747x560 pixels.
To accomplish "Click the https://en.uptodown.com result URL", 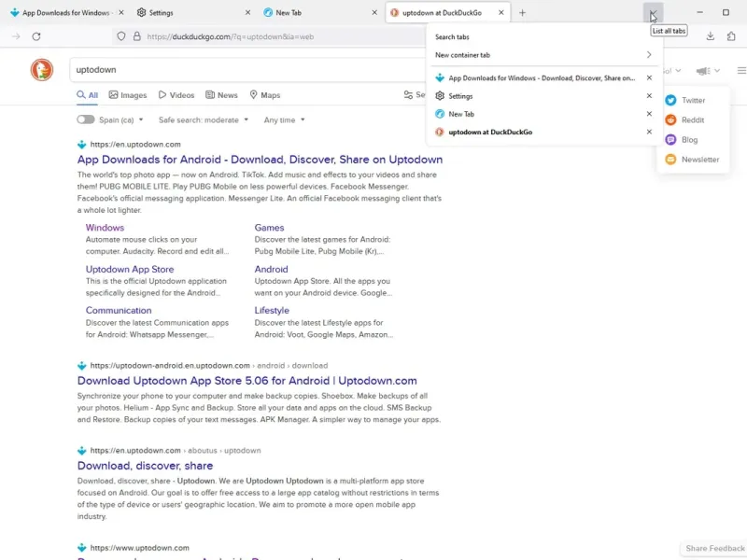I will pos(135,145).
